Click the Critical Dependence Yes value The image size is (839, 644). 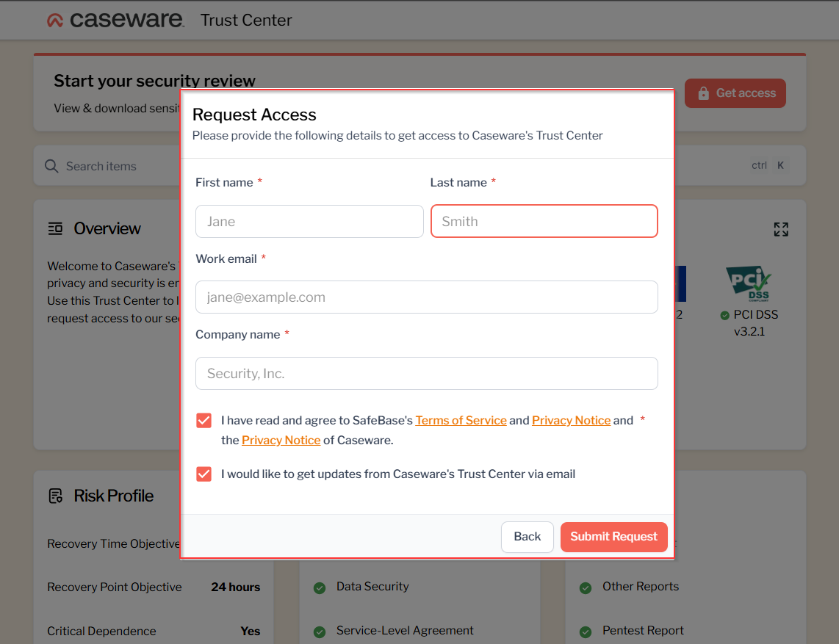point(251,632)
